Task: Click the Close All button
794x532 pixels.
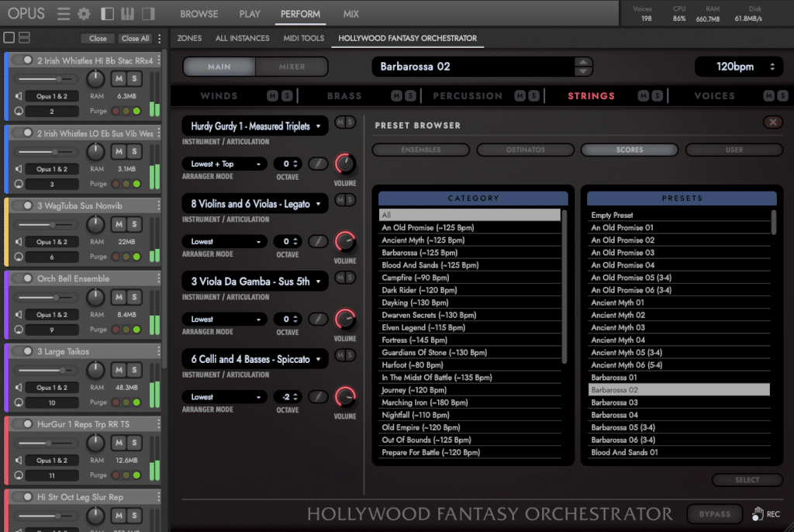Action: pos(135,39)
